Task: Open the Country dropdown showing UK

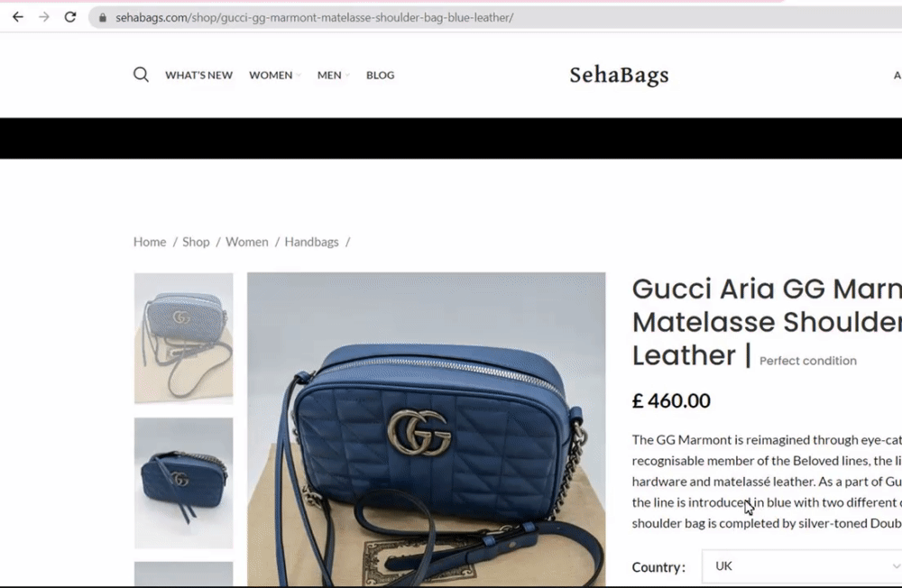Action: click(x=801, y=566)
